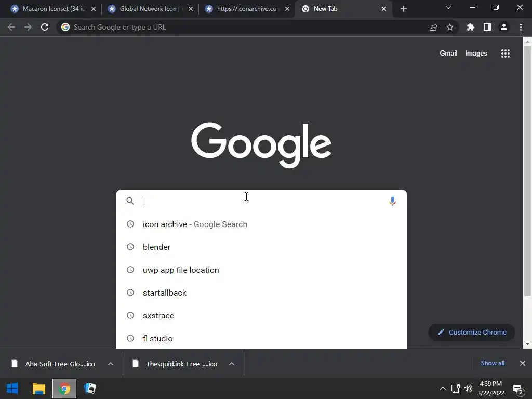532x399 pixels.
Task: Open a new tab with plus button
Action: pyautogui.click(x=403, y=9)
